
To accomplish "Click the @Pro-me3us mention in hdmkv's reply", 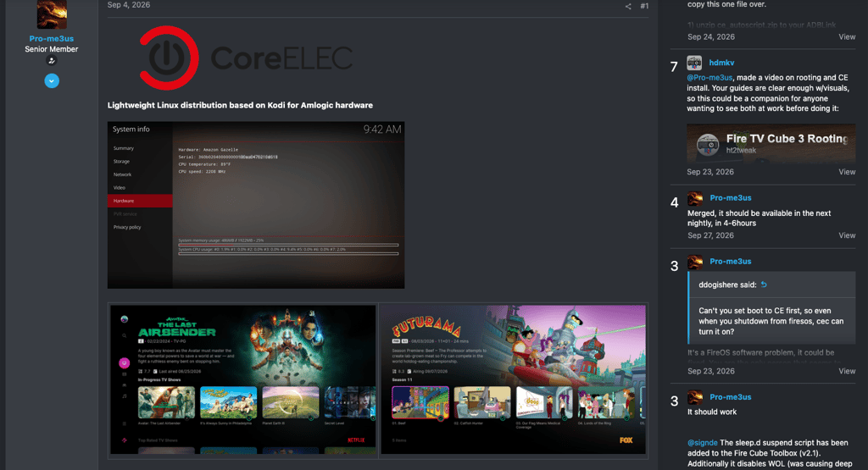I will pos(709,78).
